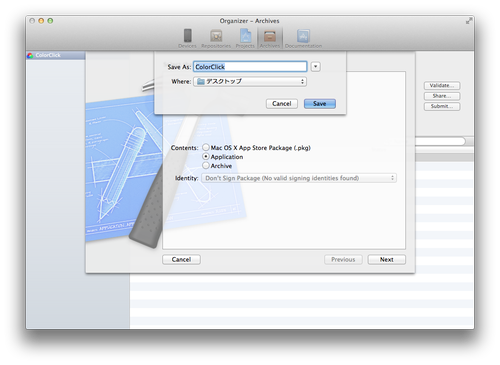Click the folder icon in Where popup
Screen dimensions: 500x365
(x=201, y=81)
